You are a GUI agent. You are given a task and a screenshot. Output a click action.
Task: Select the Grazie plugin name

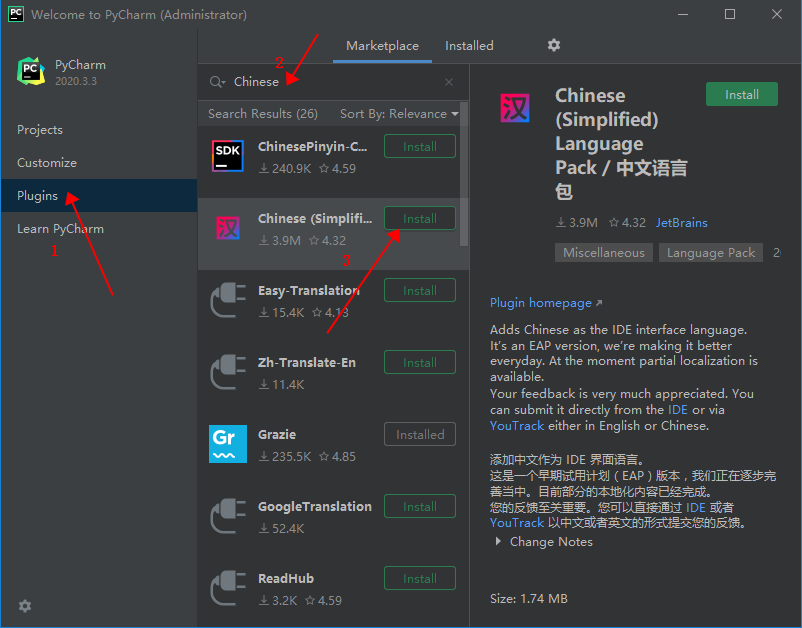[277, 435]
